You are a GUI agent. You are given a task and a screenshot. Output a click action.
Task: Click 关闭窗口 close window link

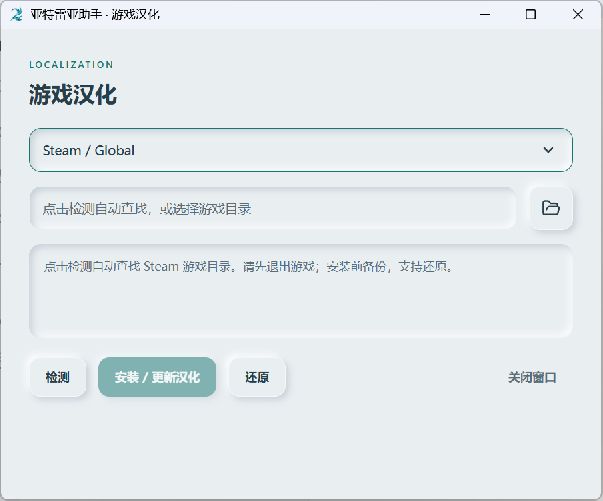coord(532,378)
